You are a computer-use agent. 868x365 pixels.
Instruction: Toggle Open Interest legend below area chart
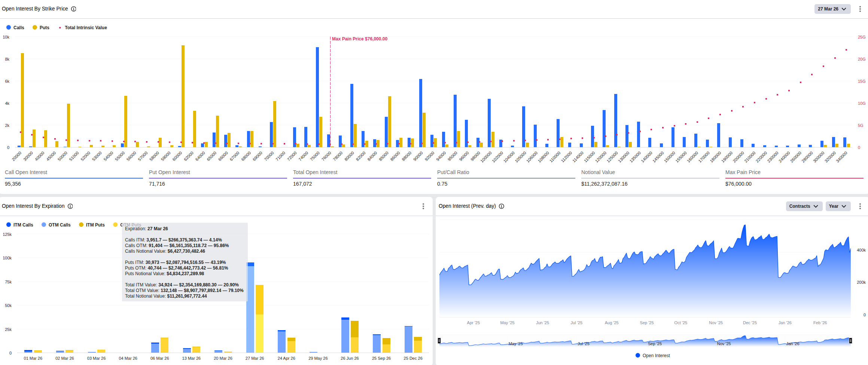click(653, 356)
